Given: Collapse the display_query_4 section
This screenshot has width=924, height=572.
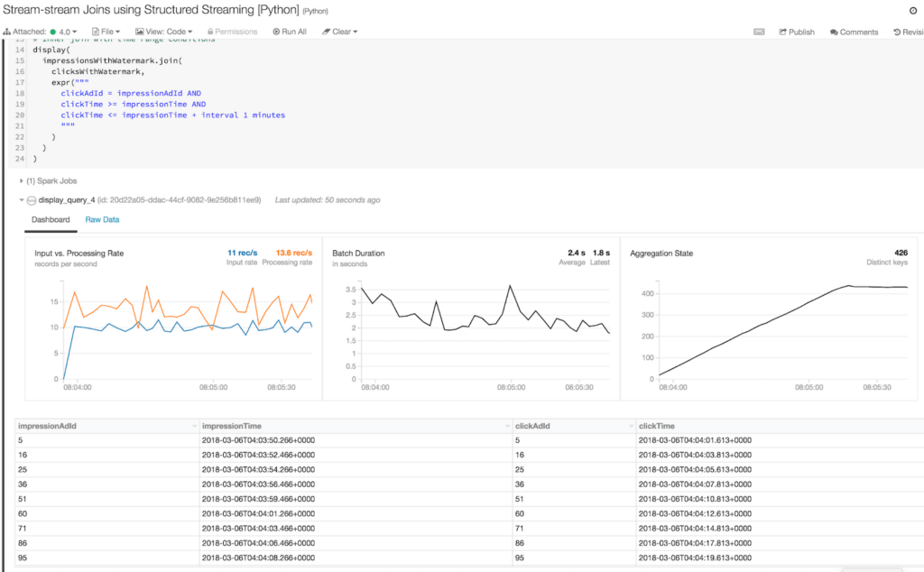Looking at the screenshot, I should (22, 200).
